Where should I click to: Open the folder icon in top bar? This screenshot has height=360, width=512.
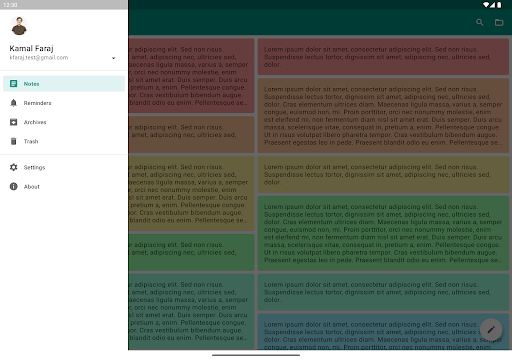[x=499, y=22]
